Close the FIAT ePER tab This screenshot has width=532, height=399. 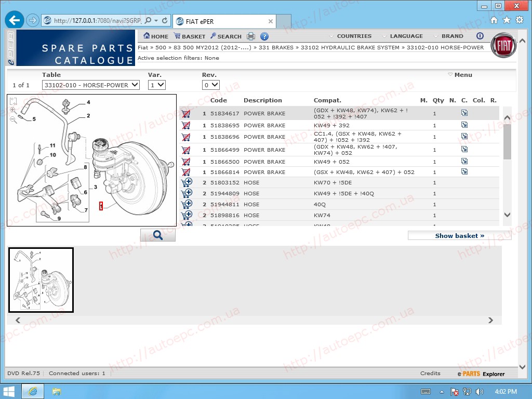click(x=270, y=21)
